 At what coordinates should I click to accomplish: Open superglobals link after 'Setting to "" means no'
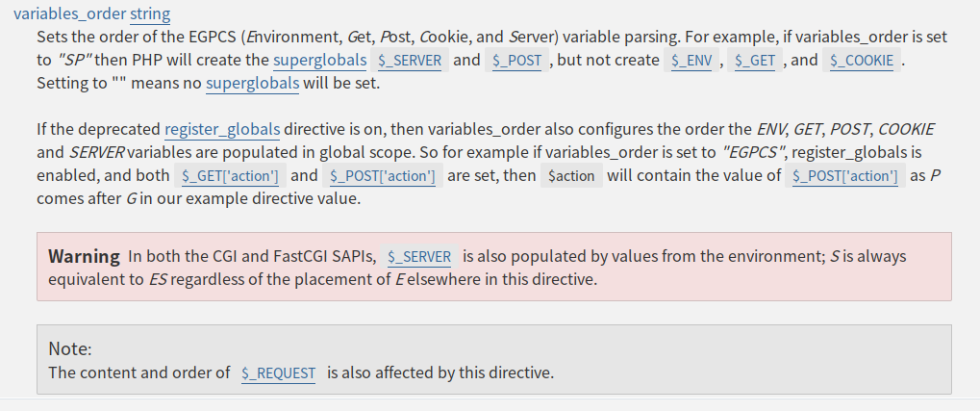tap(253, 84)
